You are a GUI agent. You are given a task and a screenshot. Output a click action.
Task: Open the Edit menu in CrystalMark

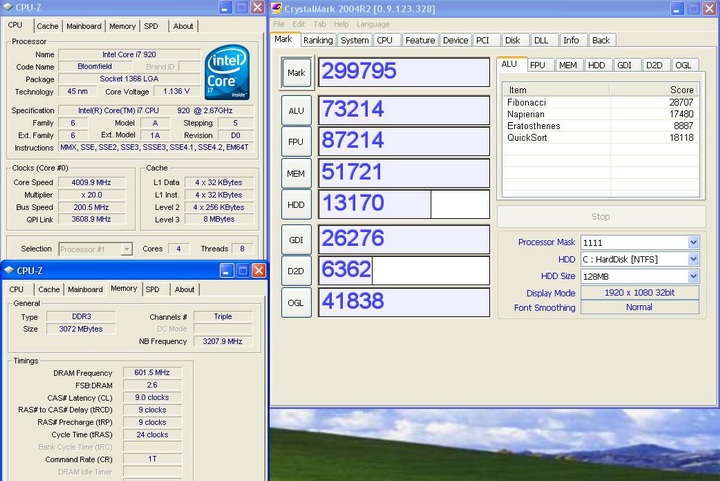(x=298, y=24)
